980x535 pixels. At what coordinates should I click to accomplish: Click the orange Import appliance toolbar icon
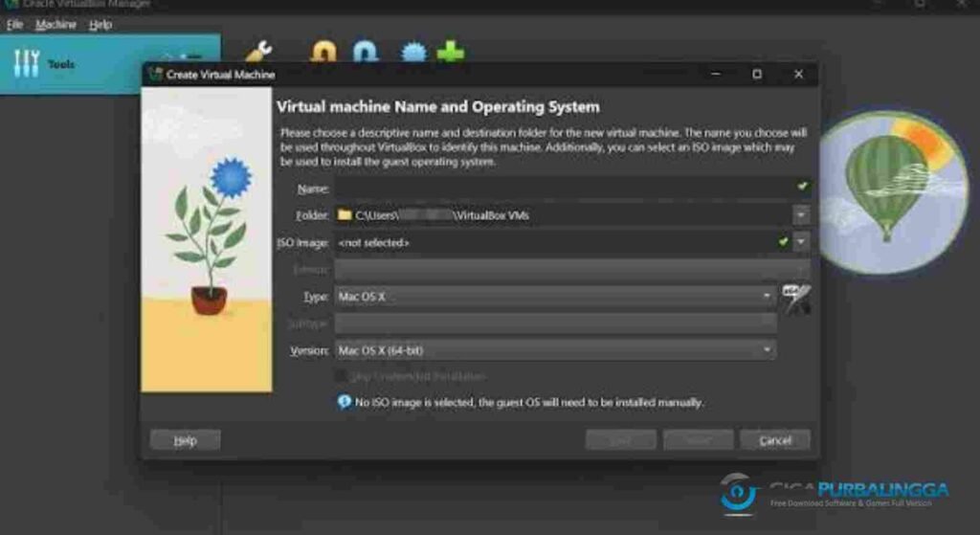(323, 52)
